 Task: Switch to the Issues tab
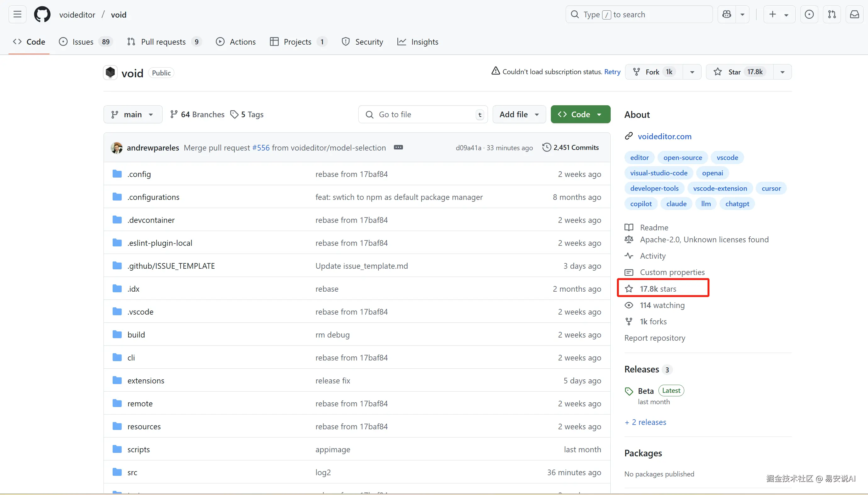[83, 41]
